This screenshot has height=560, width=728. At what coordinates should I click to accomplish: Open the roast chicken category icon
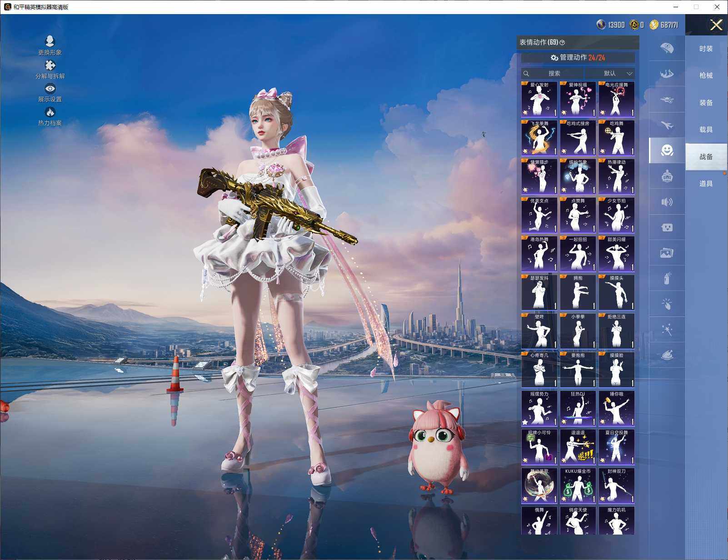(x=667, y=355)
